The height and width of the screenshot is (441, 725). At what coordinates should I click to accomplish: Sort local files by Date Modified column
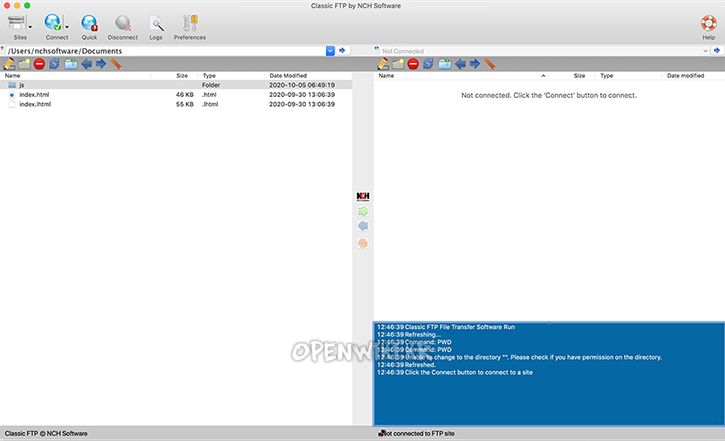point(288,75)
